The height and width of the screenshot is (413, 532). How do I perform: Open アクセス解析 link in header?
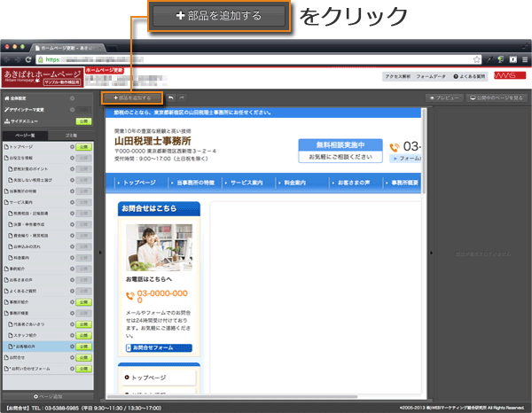[397, 76]
